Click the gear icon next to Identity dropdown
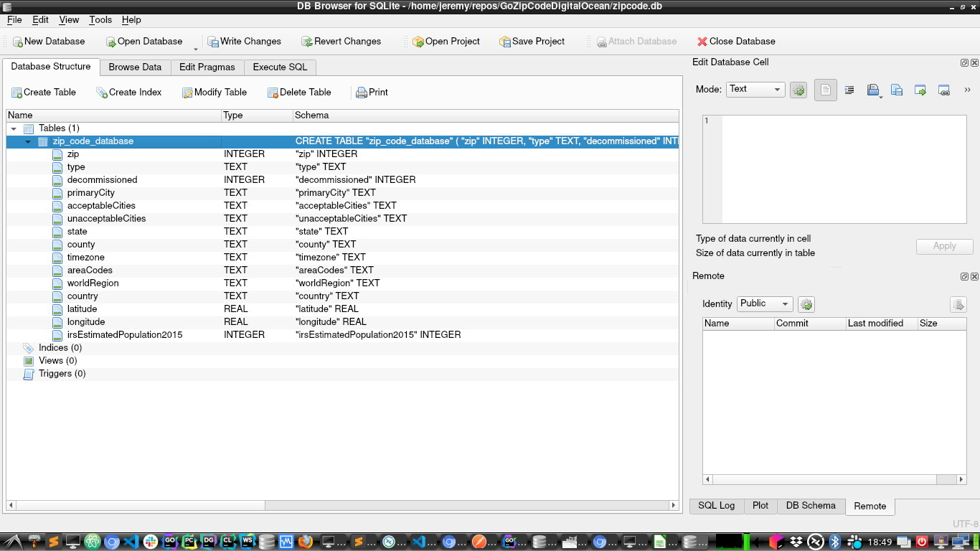 (x=806, y=305)
